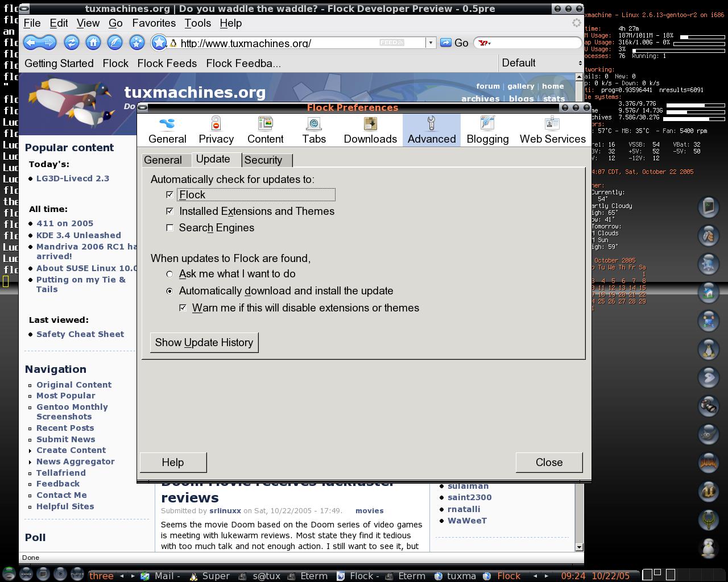This screenshot has width=728, height=582.
Task: Open the Help menu in menu bar
Action: point(230,23)
